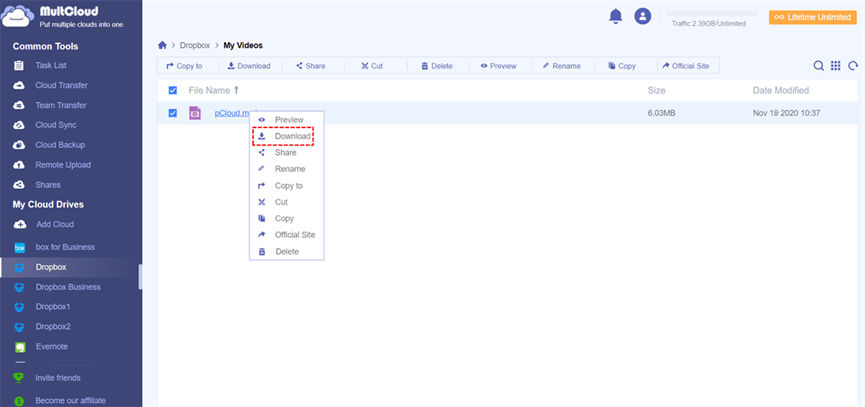865x407 pixels.
Task: Toggle the select-all checkbox in header
Action: 173,90
